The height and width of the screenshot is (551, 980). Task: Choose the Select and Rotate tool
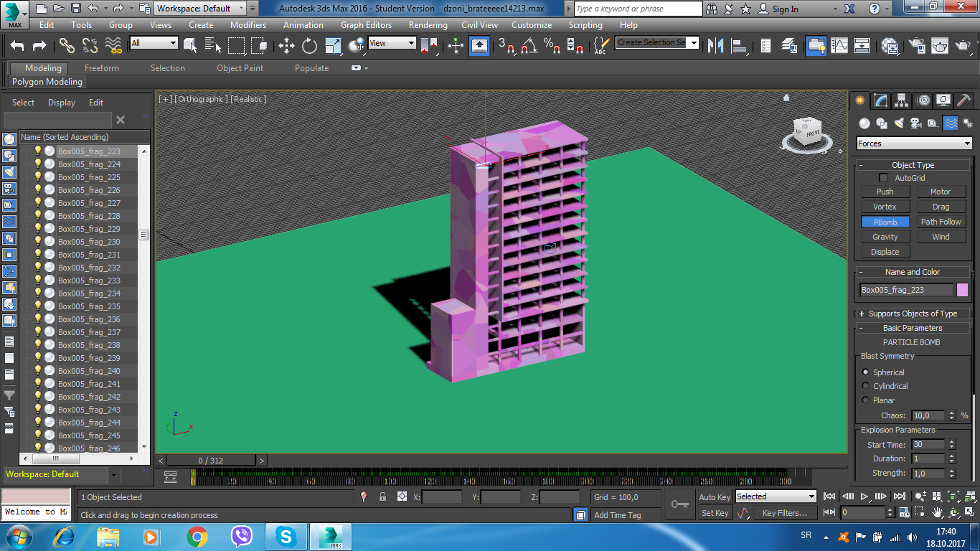(x=309, y=46)
